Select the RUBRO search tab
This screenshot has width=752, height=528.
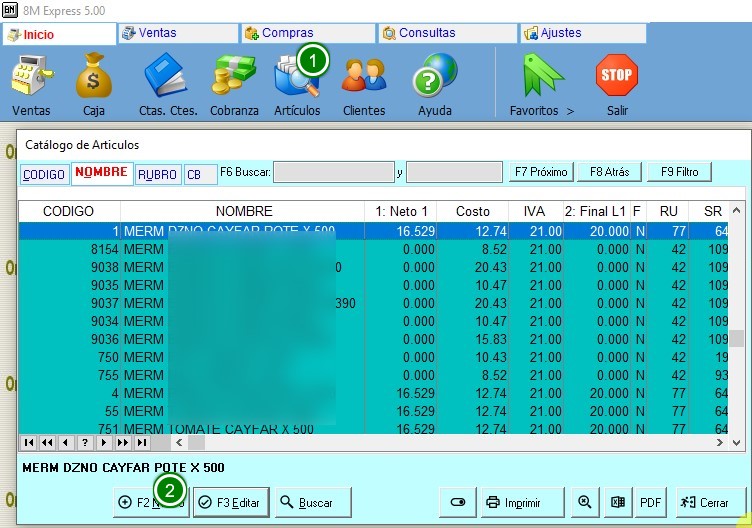coord(158,174)
